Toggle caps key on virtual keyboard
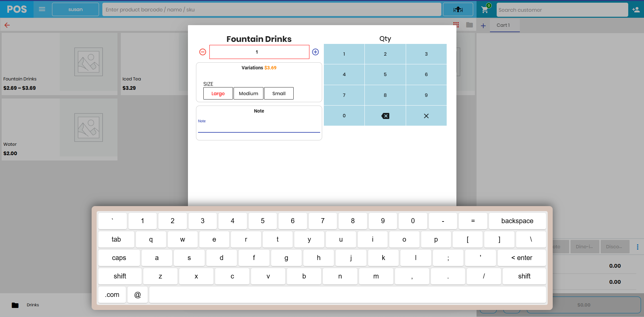644x317 pixels. (x=119, y=258)
